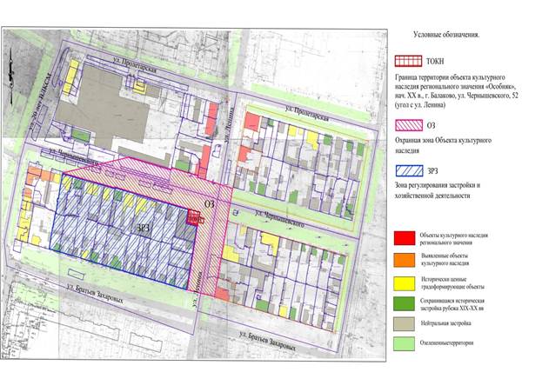Click the text 'хозяйственной деятельности'
The height and width of the screenshot is (392, 542).
432,196
